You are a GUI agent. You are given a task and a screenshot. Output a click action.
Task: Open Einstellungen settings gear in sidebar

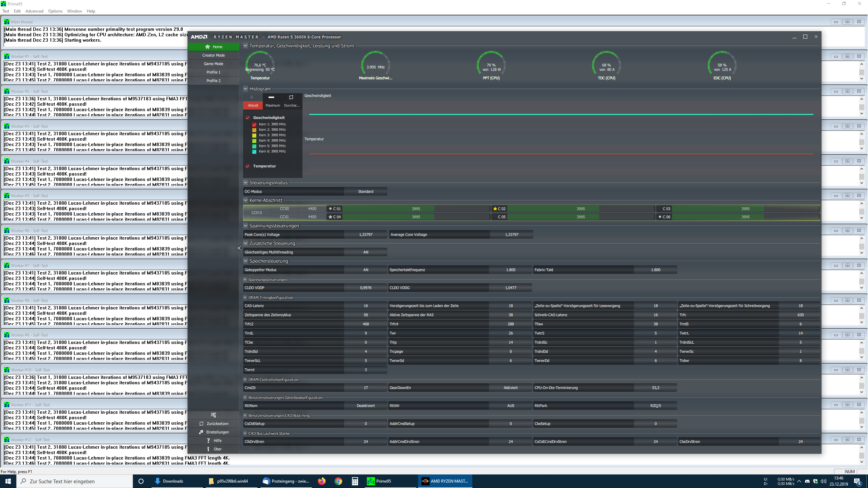pyautogui.click(x=201, y=432)
